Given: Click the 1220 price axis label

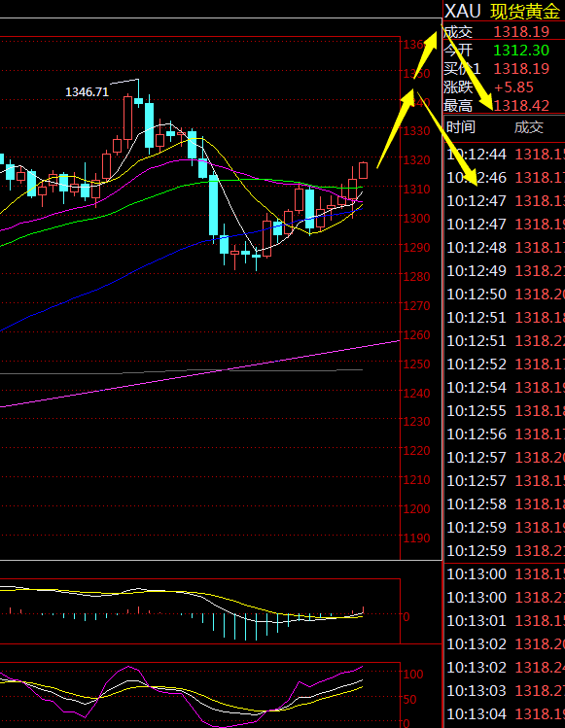Looking at the screenshot, I should (417, 451).
